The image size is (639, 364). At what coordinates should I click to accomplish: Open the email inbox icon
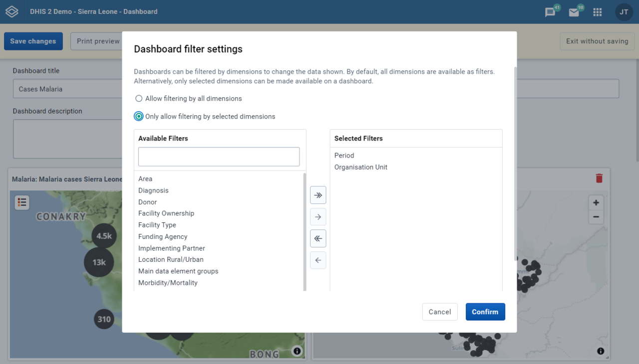pyautogui.click(x=574, y=12)
